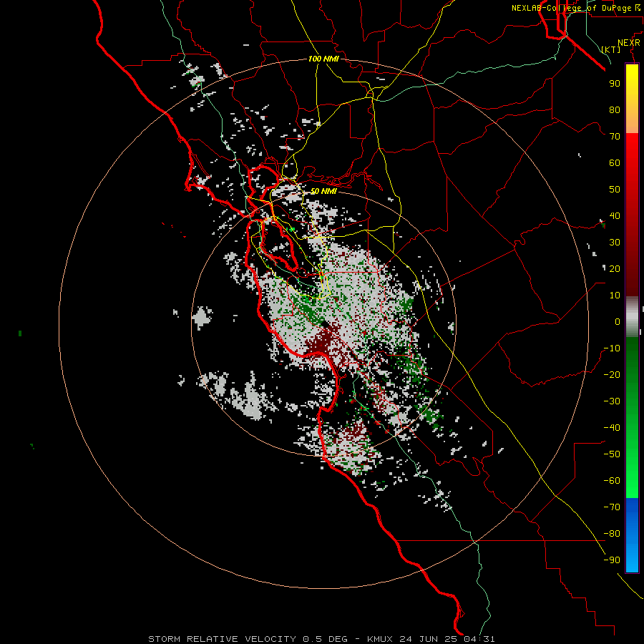Click the -50 value on the velocity scale
The width and height of the screenshot is (644, 644).
612,454
